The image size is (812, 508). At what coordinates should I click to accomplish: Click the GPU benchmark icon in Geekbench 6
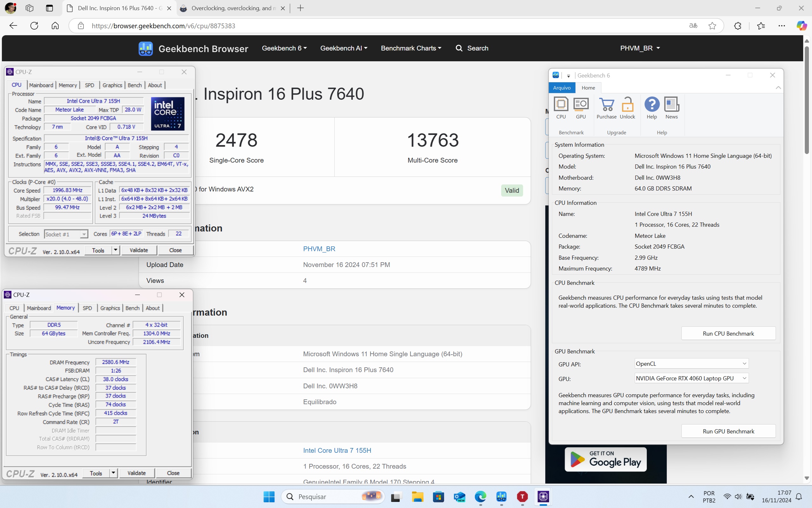tap(581, 108)
